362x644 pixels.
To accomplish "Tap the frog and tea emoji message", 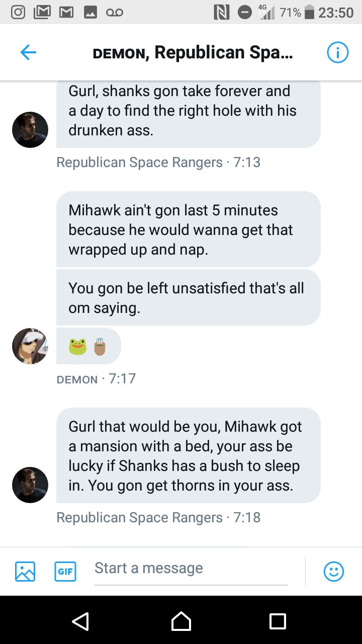I will (88, 346).
